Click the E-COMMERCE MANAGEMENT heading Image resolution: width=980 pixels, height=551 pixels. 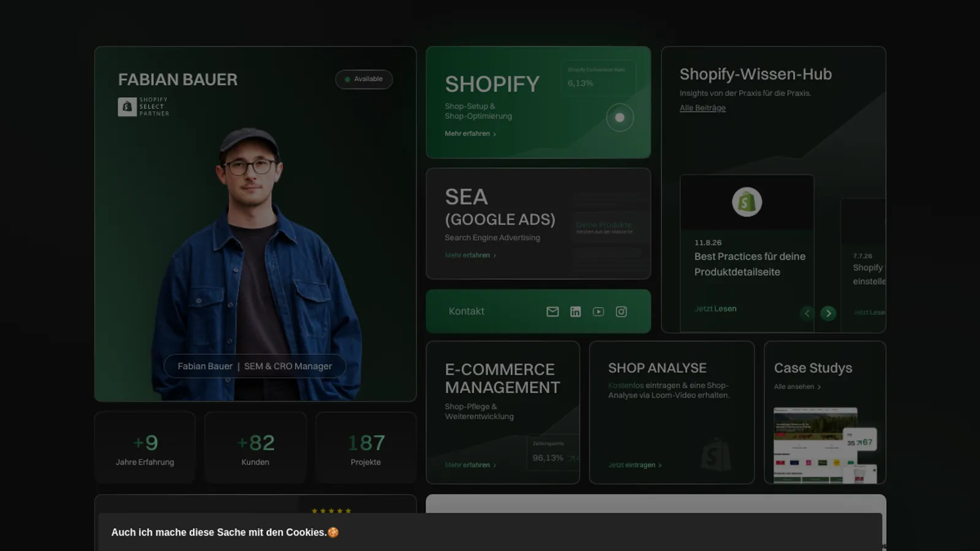502,378
